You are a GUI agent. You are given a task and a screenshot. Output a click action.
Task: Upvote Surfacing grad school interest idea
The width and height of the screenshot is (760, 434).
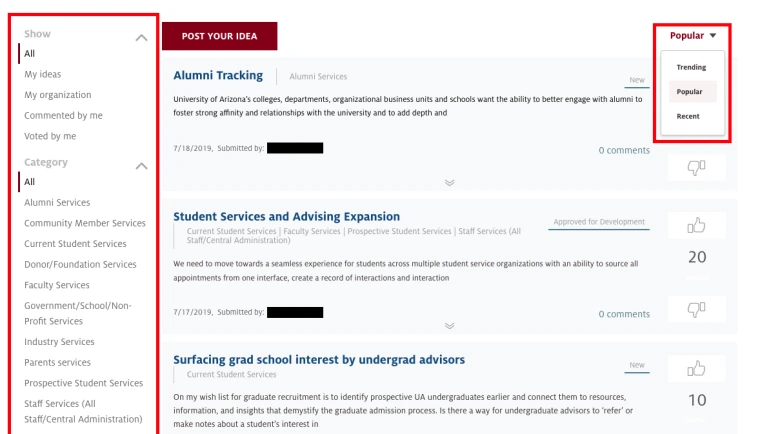[x=697, y=369]
